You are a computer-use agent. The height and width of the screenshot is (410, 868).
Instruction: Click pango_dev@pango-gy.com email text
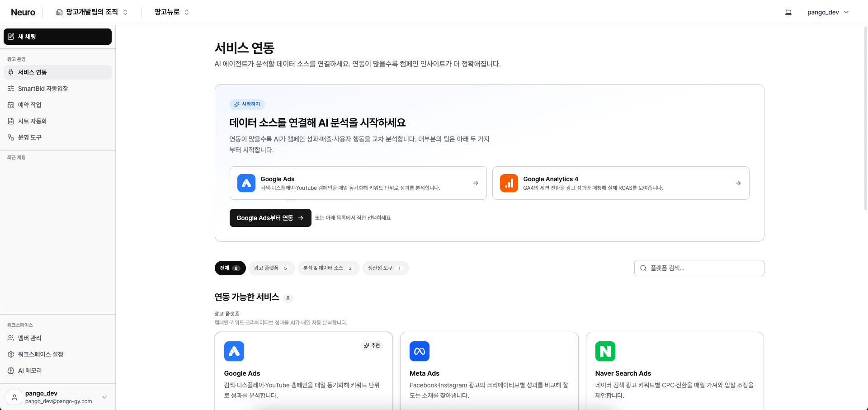click(59, 401)
